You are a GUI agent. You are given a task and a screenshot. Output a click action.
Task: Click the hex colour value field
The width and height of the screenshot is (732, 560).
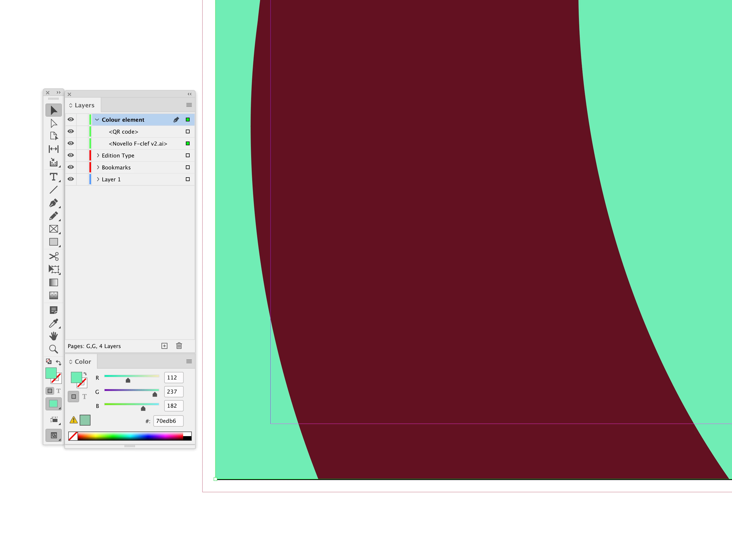168,421
